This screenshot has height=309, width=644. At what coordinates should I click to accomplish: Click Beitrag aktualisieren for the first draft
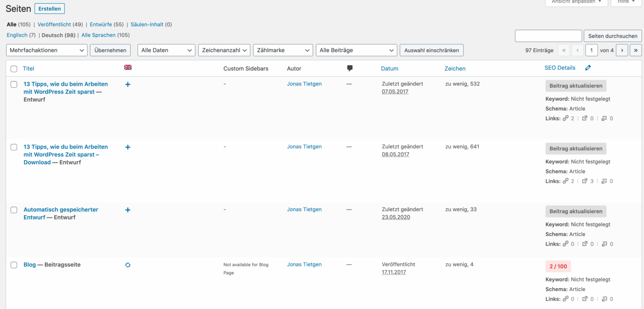click(x=576, y=86)
